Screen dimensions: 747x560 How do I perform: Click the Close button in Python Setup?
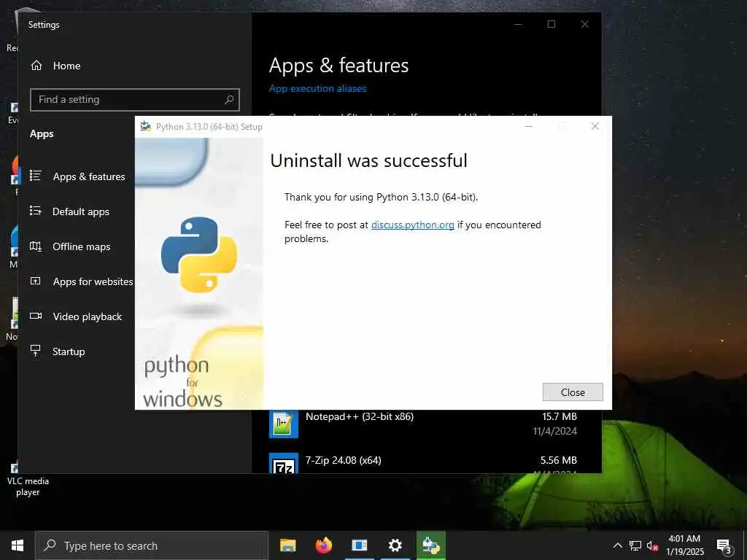(x=573, y=392)
